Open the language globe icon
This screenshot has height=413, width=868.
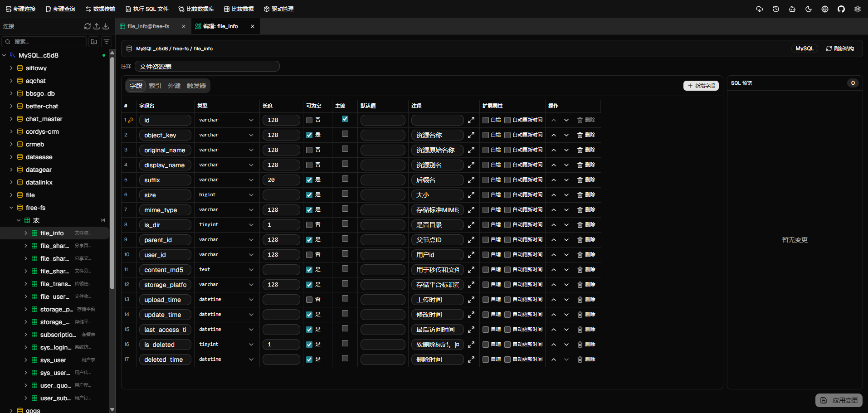825,9
